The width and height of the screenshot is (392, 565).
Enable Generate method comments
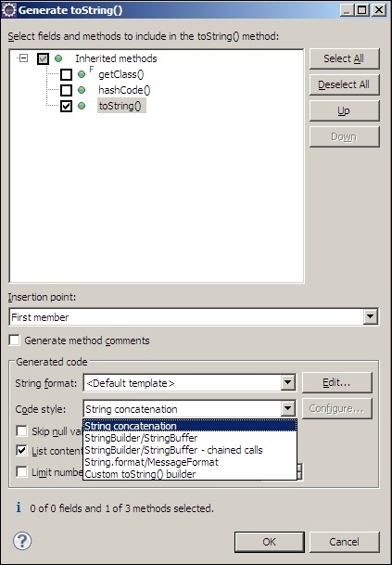[15, 340]
